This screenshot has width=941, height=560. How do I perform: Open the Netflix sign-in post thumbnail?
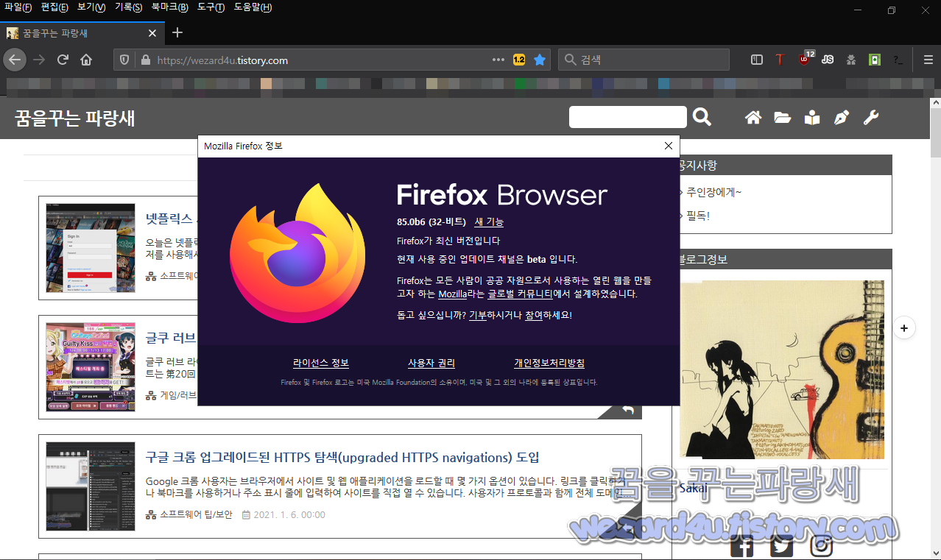point(91,248)
